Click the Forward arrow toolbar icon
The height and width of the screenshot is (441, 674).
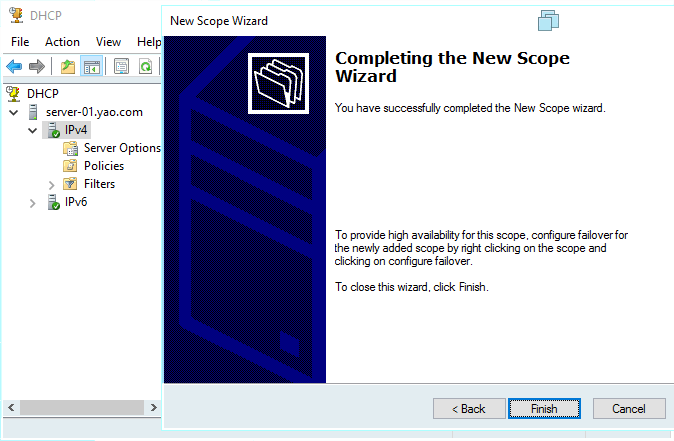[37, 67]
